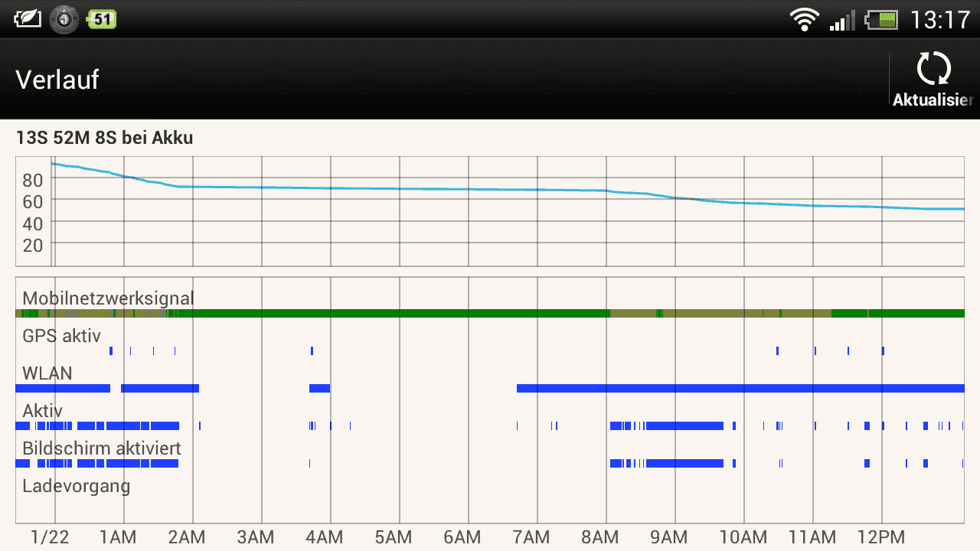This screenshot has width=980, height=551.
Task: Tap the 1/22 date axis label
Action: [51, 537]
